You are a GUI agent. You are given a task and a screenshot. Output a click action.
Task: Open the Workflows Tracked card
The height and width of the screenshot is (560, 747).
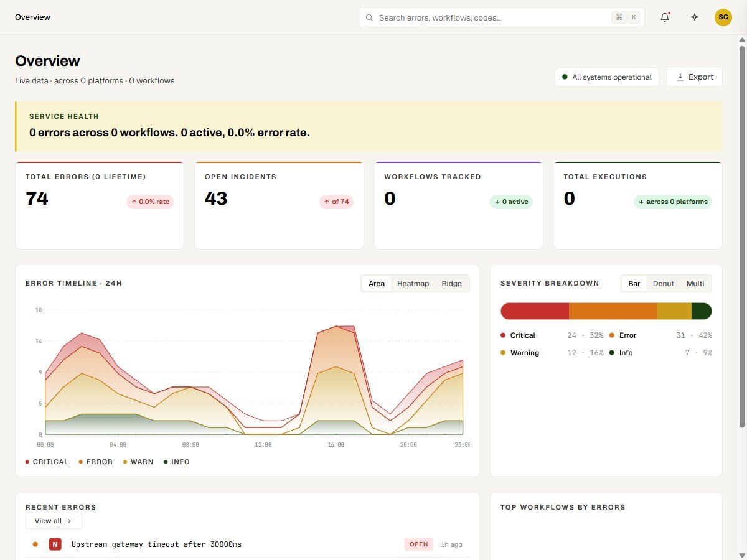(x=458, y=205)
